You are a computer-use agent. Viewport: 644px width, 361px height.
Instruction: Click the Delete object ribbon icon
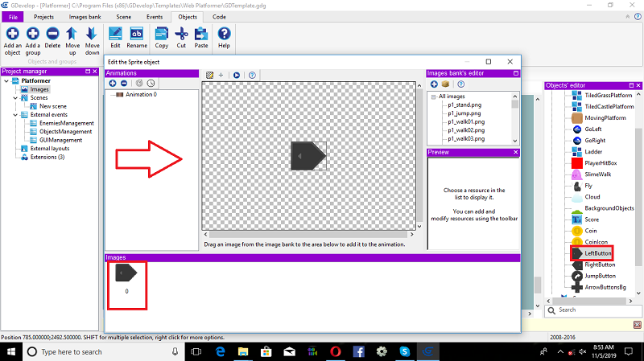click(x=52, y=38)
